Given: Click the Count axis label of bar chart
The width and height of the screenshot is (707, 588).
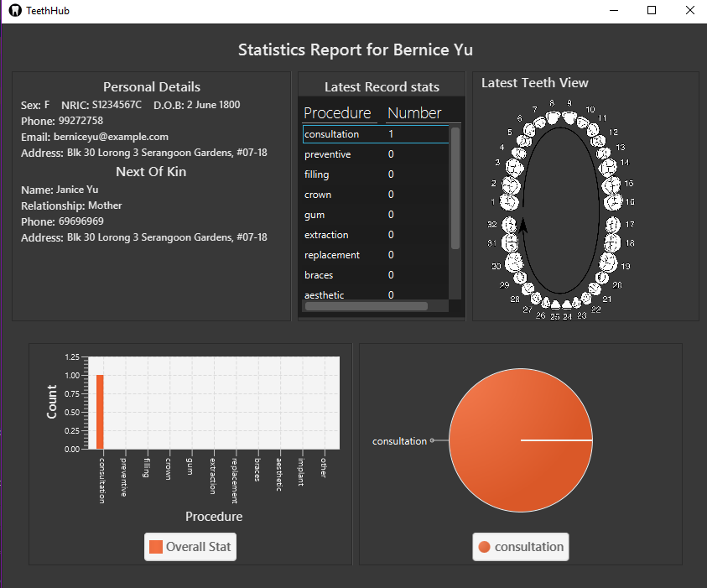Looking at the screenshot, I should pyautogui.click(x=52, y=402).
